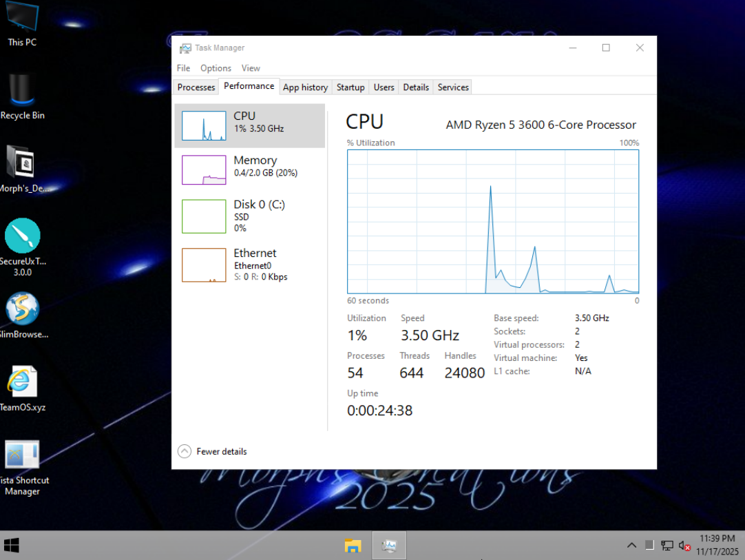Viewport: 745px width, 560px height.
Task: Click the L1 cache value N/A
Action: point(583,371)
